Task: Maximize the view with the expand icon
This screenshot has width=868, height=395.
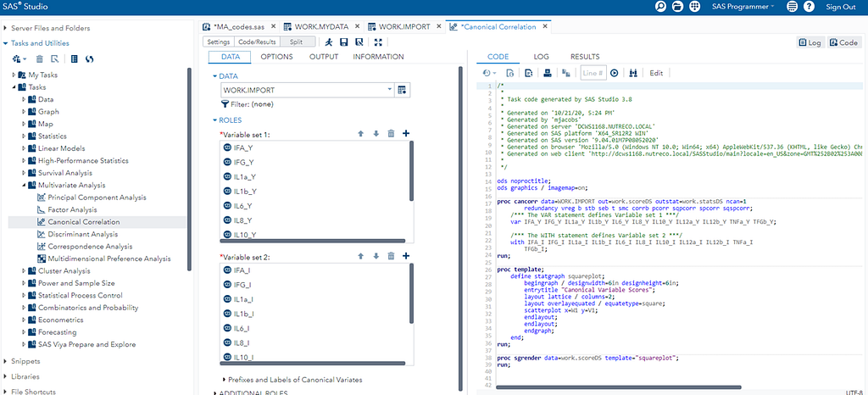Action: pyautogui.click(x=377, y=42)
